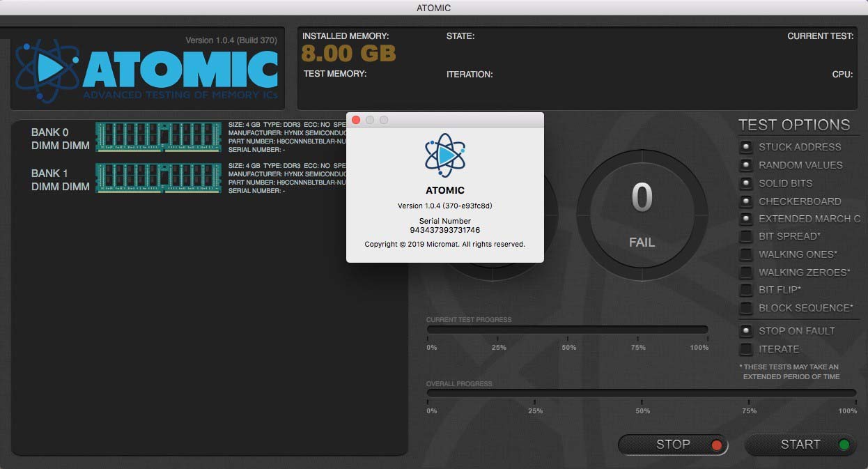
Task: Click the atom icon in the About dialog
Action: tap(444, 155)
